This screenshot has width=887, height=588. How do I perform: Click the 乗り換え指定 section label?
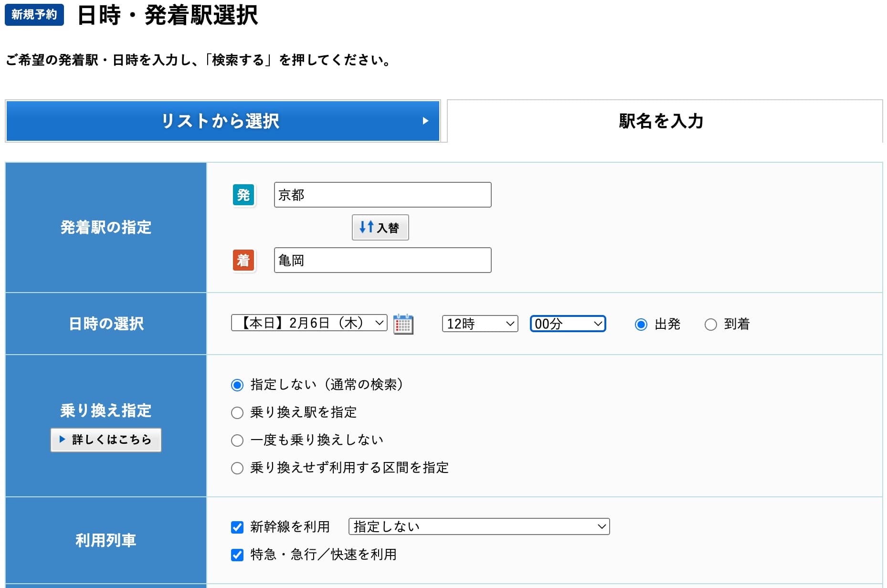(106, 410)
